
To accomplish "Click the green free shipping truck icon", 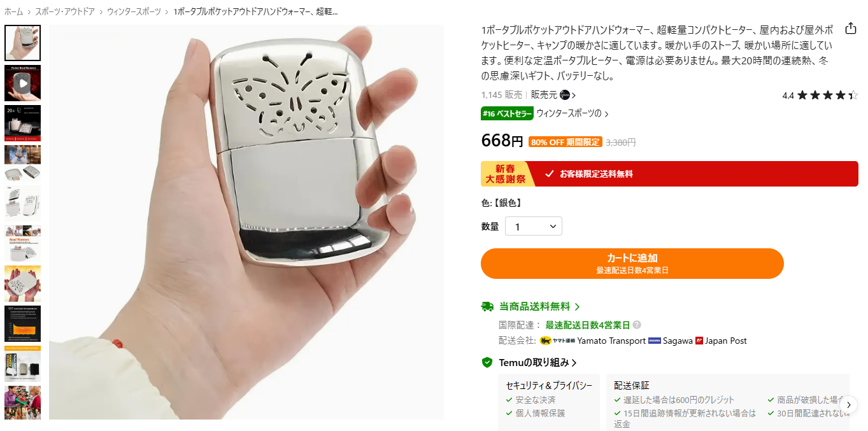I will pos(487,306).
